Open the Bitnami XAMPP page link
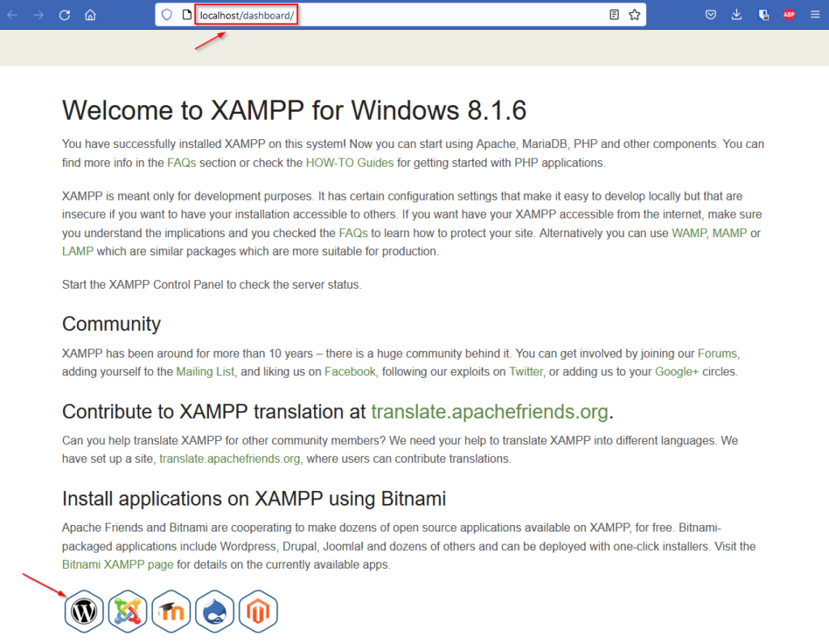Viewport: 829px width, 644px height. 117,564
